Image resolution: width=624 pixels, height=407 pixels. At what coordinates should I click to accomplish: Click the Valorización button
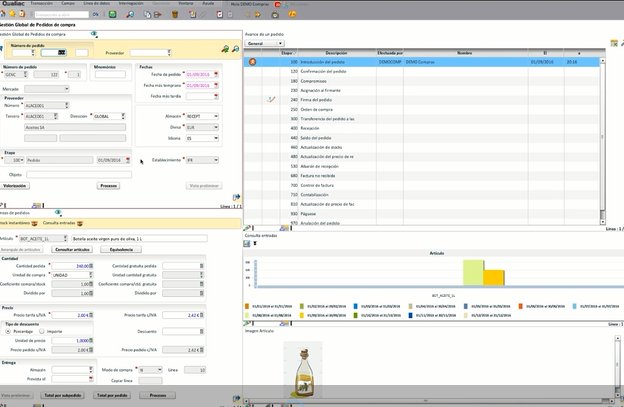click(x=15, y=186)
